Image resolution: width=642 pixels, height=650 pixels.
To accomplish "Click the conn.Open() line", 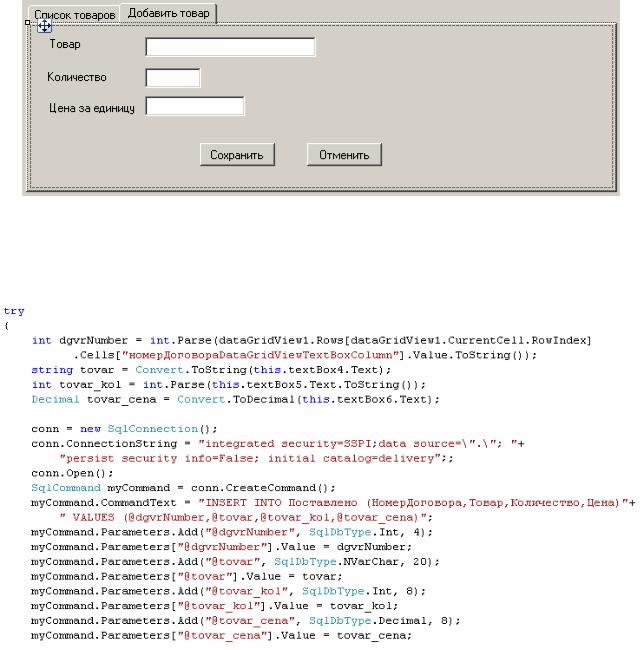I will [x=72, y=473].
